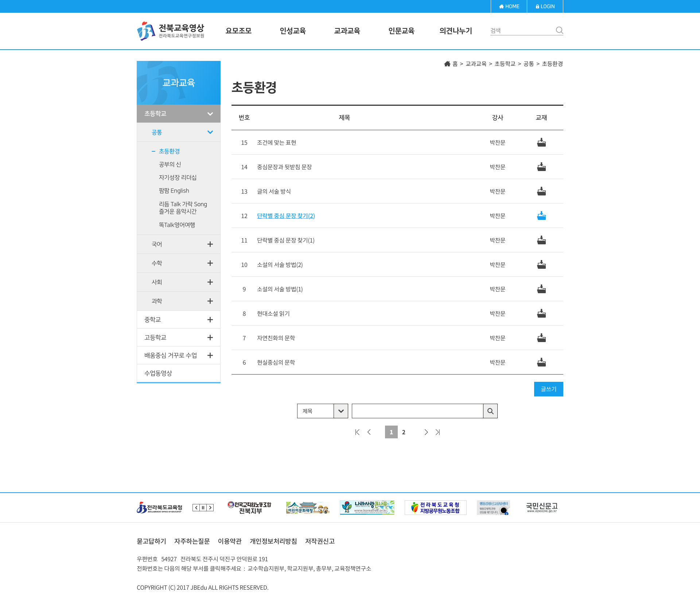The width and height of the screenshot is (700, 605).
Task: Download textbook for row 14 중심문장과 뒷받침 문장
Action: click(541, 167)
